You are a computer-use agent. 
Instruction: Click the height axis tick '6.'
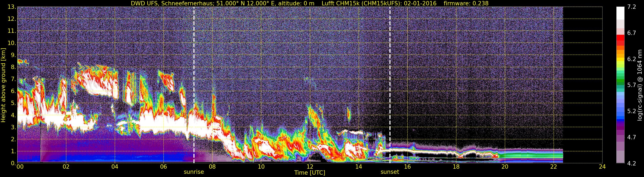click(x=13, y=91)
